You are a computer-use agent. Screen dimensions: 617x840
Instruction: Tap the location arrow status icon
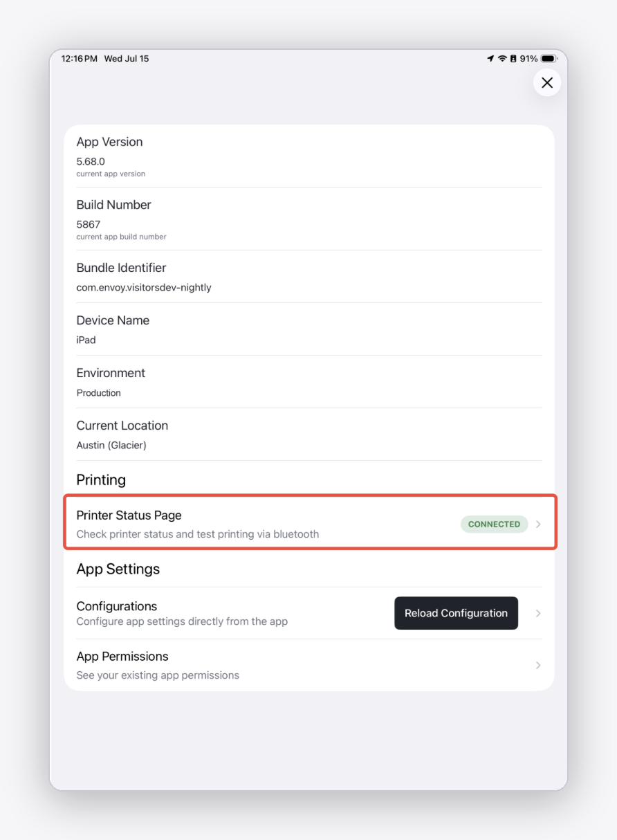tap(491, 59)
